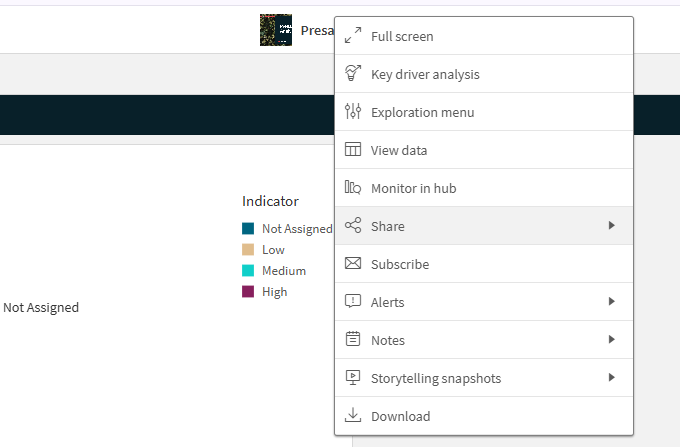The image size is (680, 447).
Task: Click the Key driver analysis lightbulb icon
Action: (x=352, y=74)
